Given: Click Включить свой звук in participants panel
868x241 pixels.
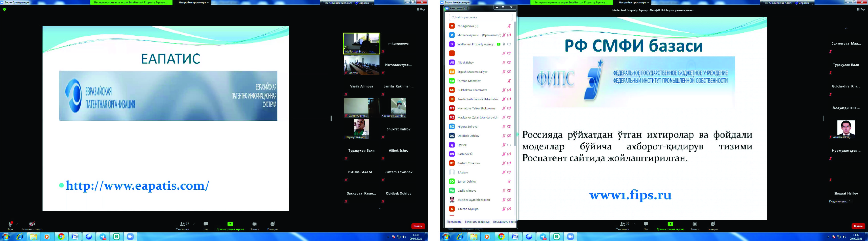Looking at the screenshot, I should [x=477, y=222].
